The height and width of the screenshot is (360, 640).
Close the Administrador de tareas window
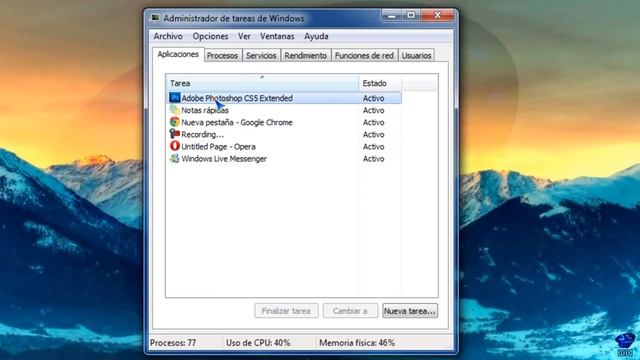[x=438, y=16]
